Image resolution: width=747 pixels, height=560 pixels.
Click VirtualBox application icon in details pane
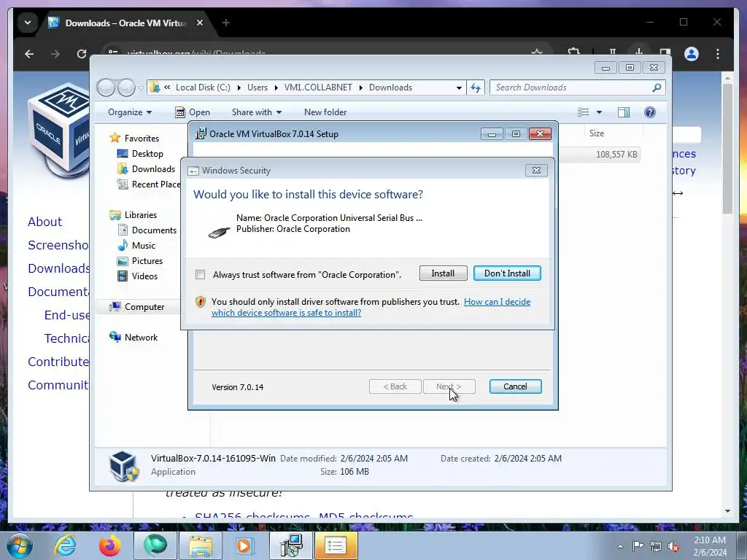[x=124, y=466]
